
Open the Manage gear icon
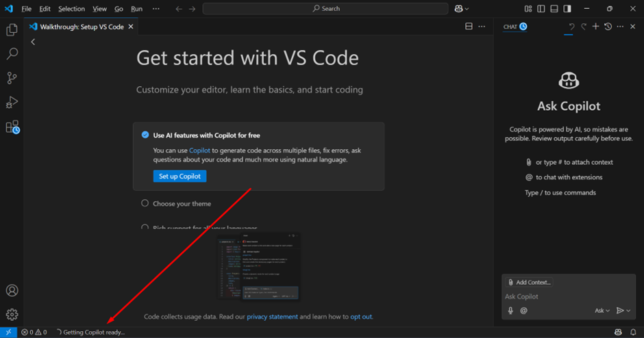12,315
